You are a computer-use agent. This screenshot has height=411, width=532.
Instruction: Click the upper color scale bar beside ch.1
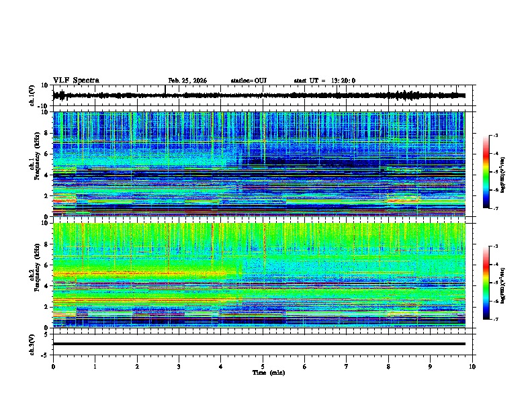click(486, 172)
